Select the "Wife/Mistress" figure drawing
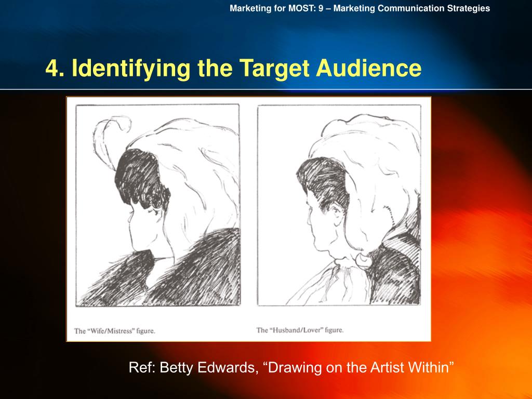This screenshot has height=399, width=532. (158, 205)
